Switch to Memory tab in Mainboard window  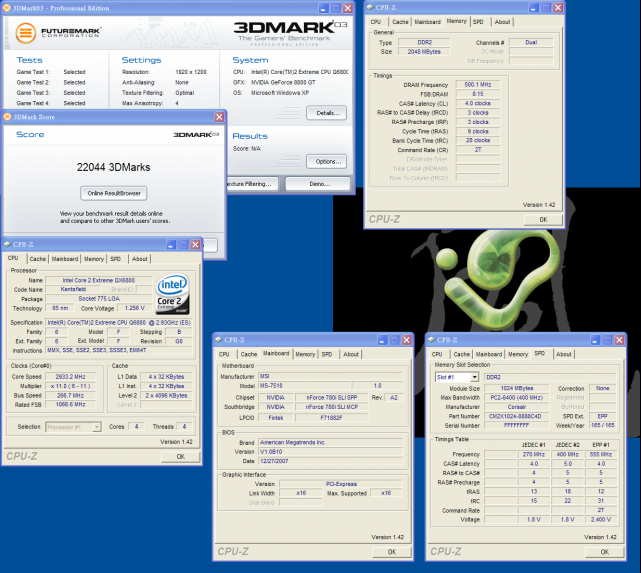coord(305,354)
